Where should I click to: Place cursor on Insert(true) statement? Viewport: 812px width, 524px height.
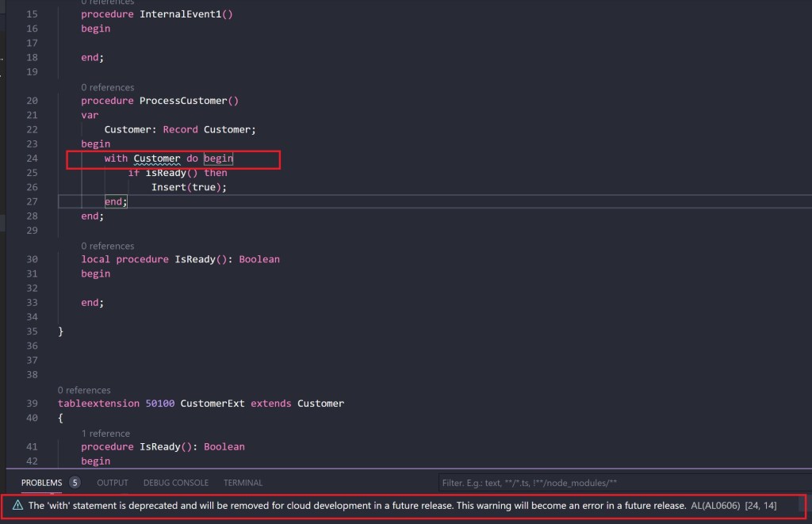pos(189,187)
